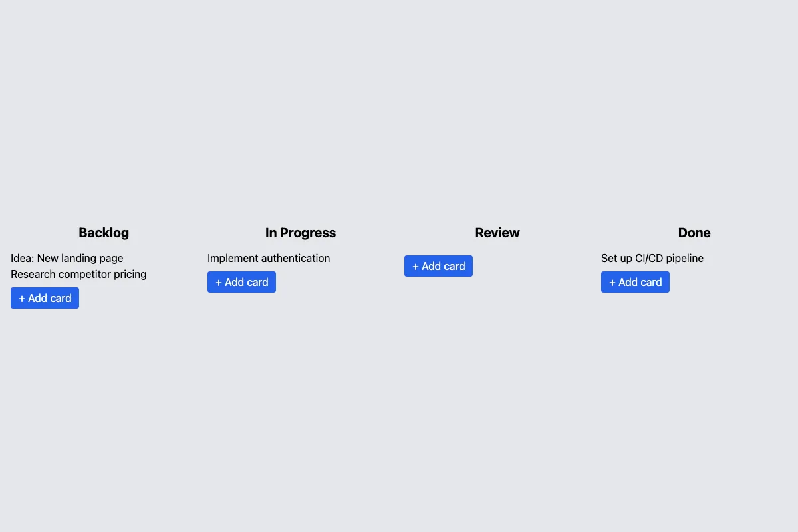
Task: Open the "Implement authentication" card
Action: click(x=269, y=258)
